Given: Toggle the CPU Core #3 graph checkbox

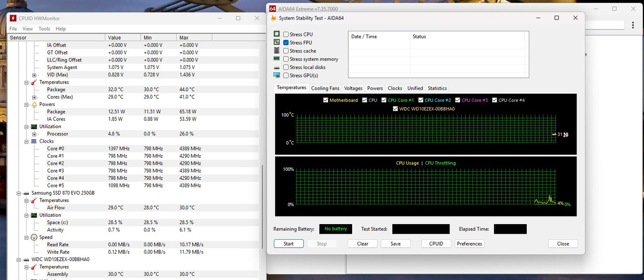Looking at the screenshot, I should 458,100.
